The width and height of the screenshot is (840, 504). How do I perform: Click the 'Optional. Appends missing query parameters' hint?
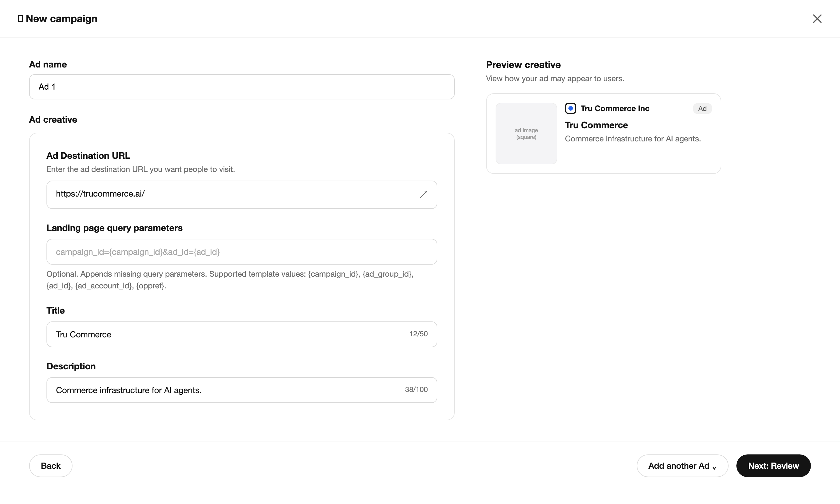coord(230,280)
